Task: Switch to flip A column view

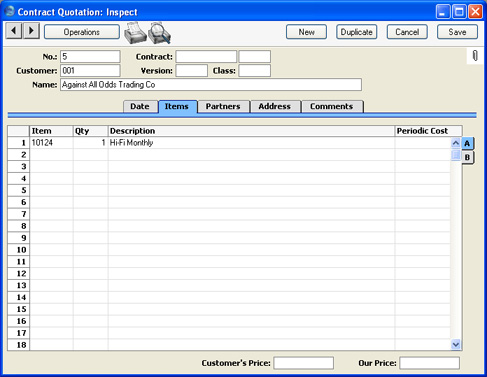Action: point(467,144)
